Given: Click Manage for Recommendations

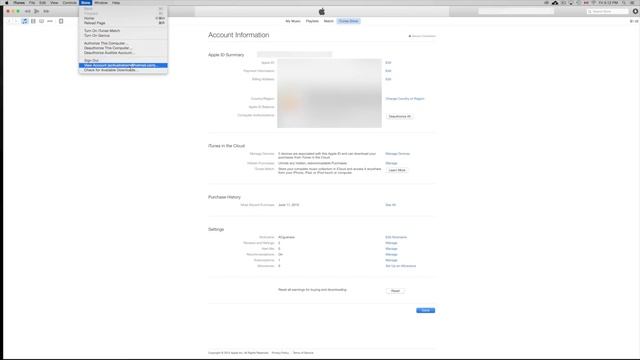Looking at the screenshot, I should [x=391, y=254].
